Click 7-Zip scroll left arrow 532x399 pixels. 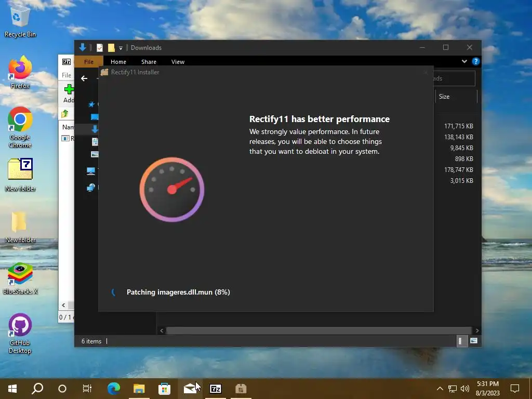[x=63, y=305]
